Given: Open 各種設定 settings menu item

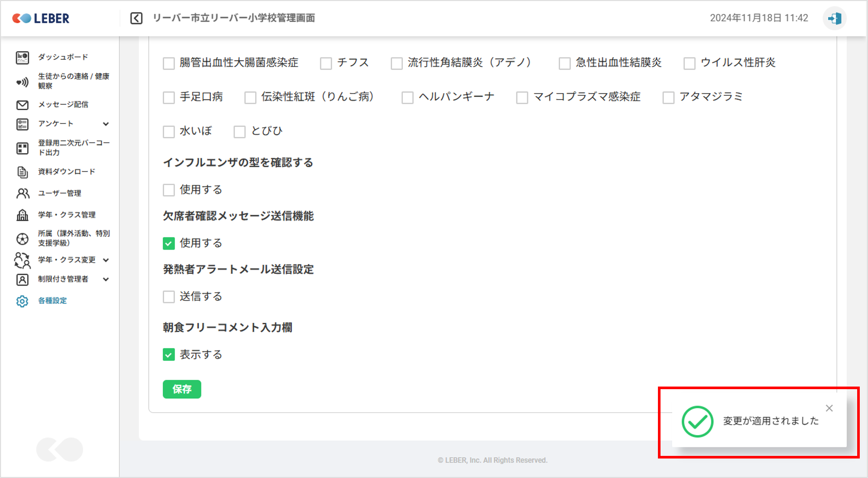Looking at the screenshot, I should pyautogui.click(x=52, y=301).
